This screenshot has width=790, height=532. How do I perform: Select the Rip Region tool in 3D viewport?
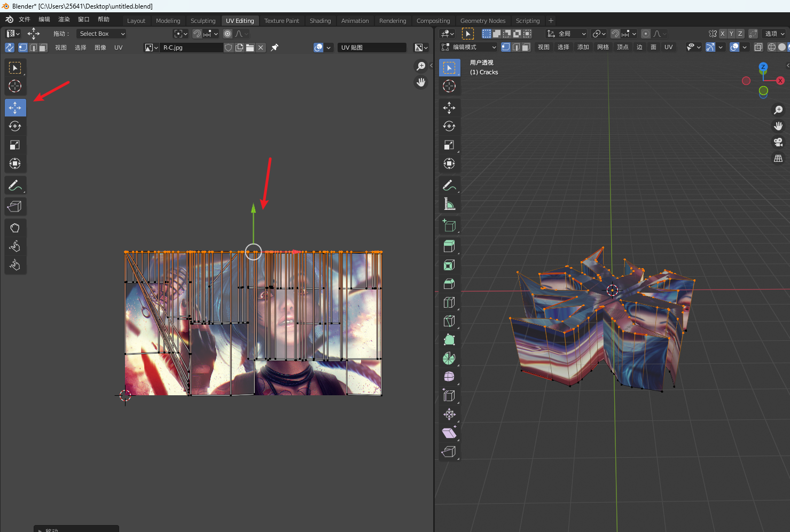click(449, 452)
